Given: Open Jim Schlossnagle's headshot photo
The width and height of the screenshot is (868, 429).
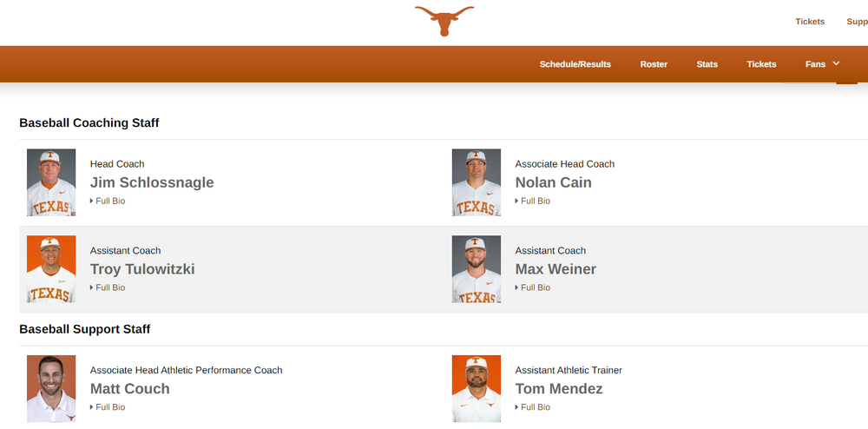Looking at the screenshot, I should pyautogui.click(x=51, y=182).
